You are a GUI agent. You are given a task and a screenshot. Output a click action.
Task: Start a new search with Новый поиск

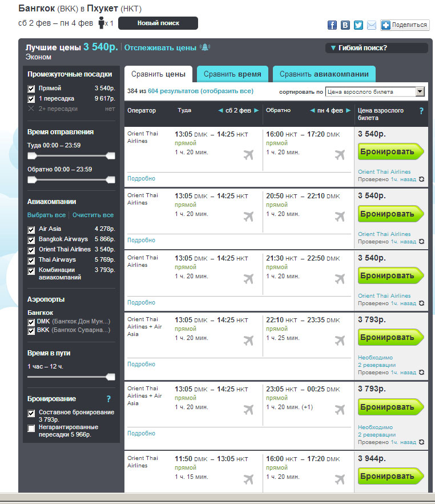[158, 23]
